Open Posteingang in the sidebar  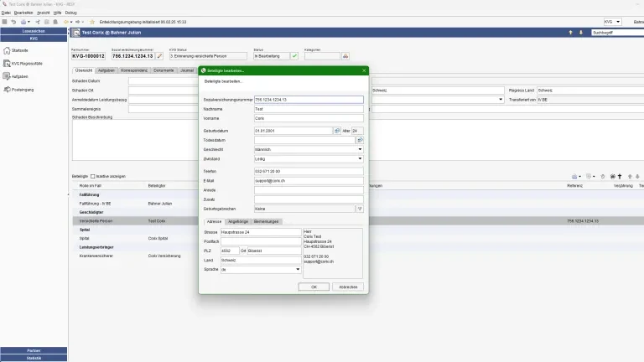coord(23,89)
